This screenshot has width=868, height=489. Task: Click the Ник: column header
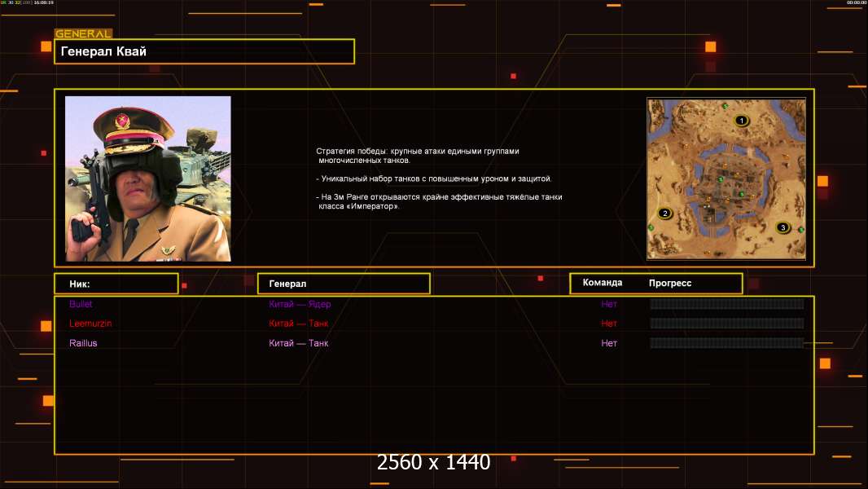(x=116, y=284)
